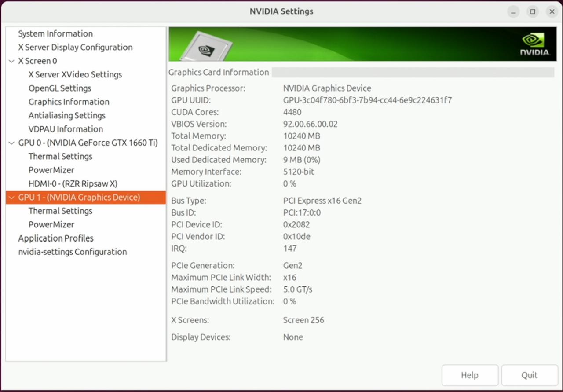
Task: Open Thermal Settings under GPU 0
Action: [x=60, y=157]
